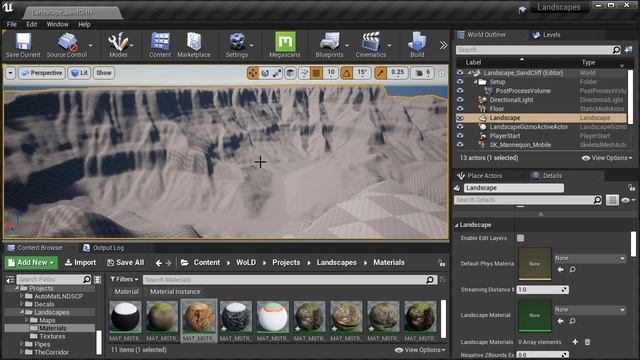Click the Save All button
The width and height of the screenshot is (640, 360).
[125, 263]
